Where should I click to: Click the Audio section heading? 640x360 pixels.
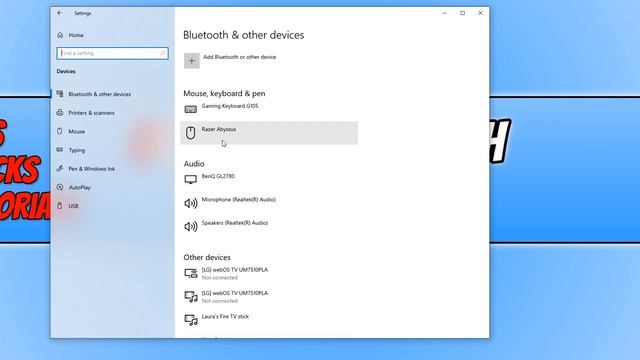coord(194,164)
